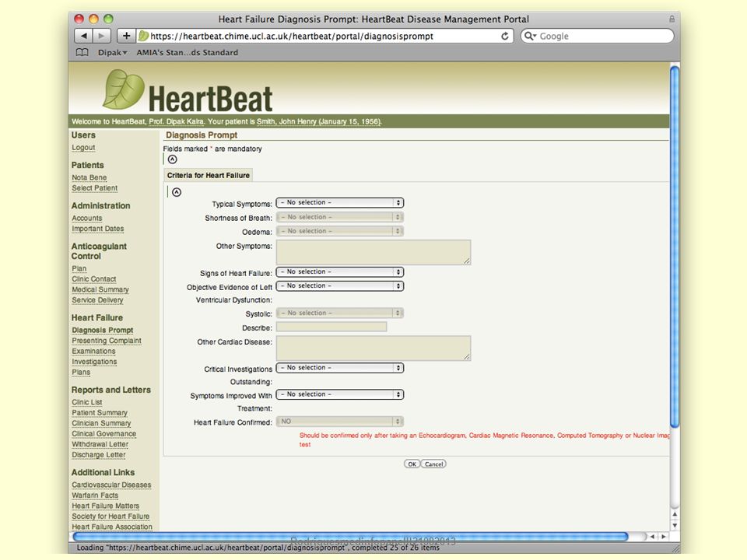Click the Describe text field

pos(331,327)
